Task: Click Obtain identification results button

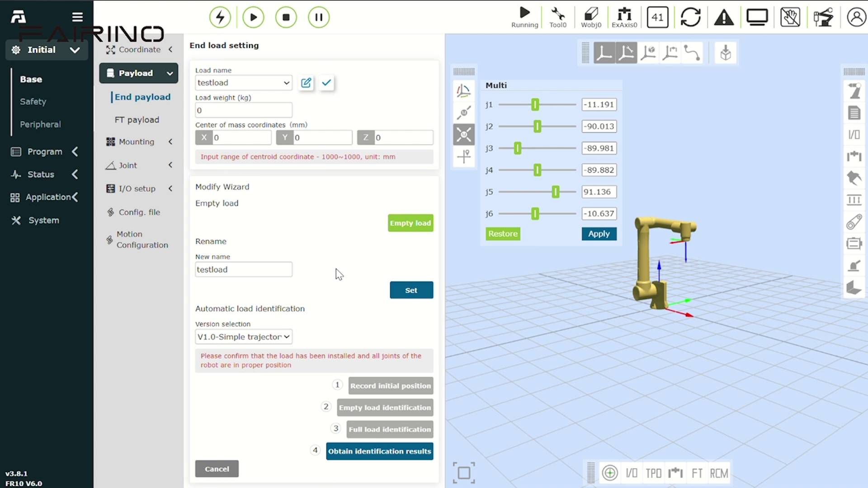Action: 379,451
